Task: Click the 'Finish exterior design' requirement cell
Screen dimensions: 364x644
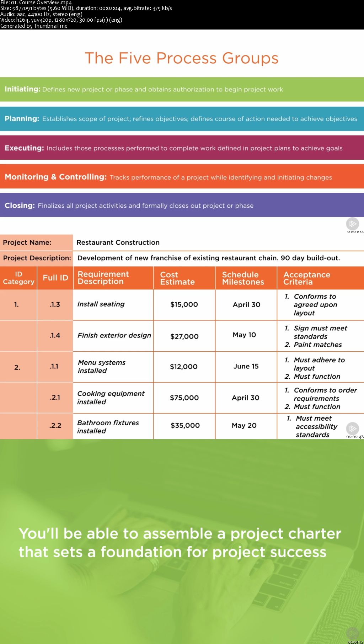Action: (113, 336)
